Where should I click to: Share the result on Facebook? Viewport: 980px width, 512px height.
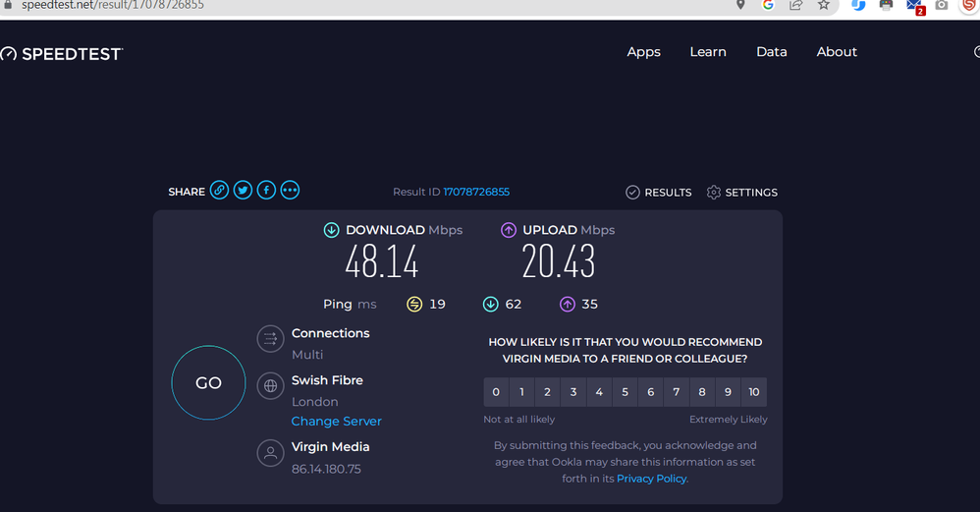point(266,190)
